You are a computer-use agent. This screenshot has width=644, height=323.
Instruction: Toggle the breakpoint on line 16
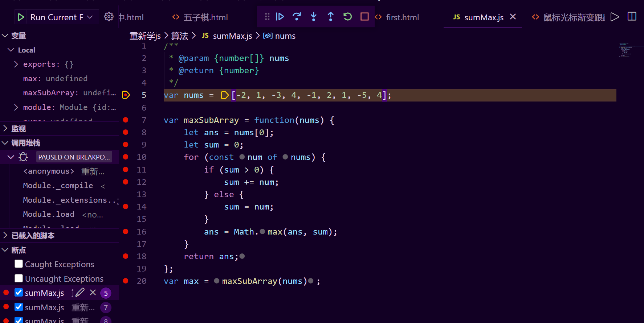point(126,231)
